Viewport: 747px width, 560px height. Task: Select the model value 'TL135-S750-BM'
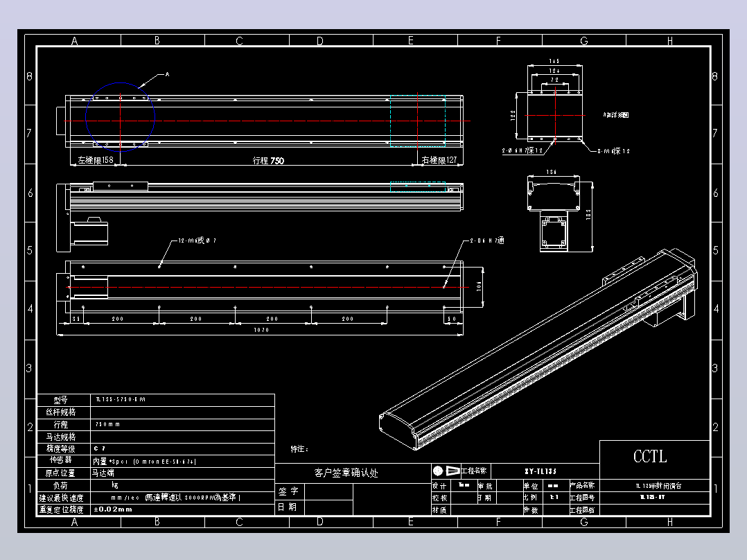coord(121,399)
